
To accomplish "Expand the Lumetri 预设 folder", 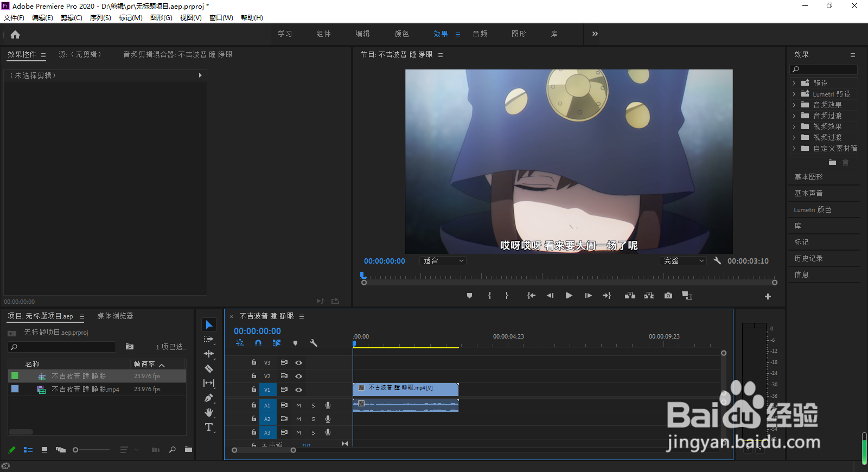I will [x=794, y=94].
